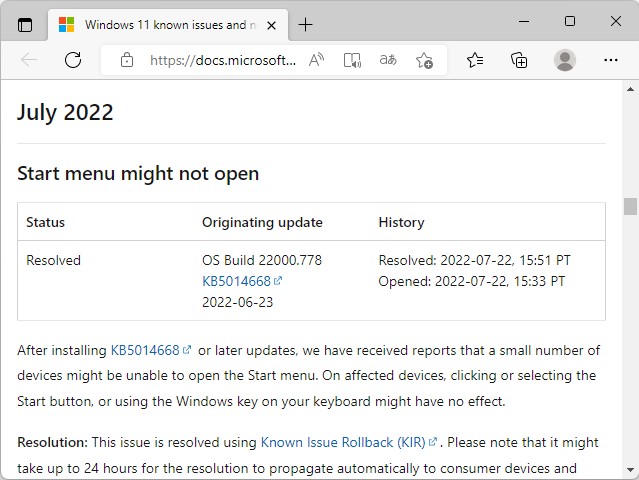Start Read aloud for this page
The width and height of the screenshot is (639, 480).
click(317, 60)
